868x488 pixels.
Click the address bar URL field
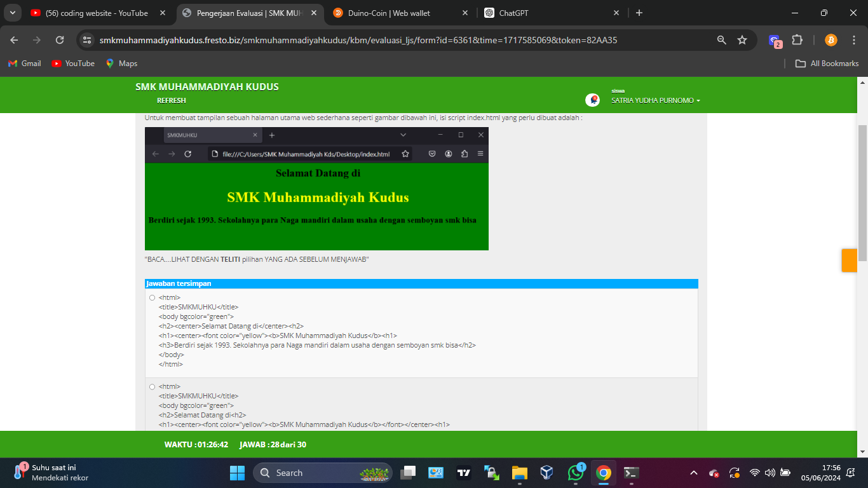click(x=358, y=40)
